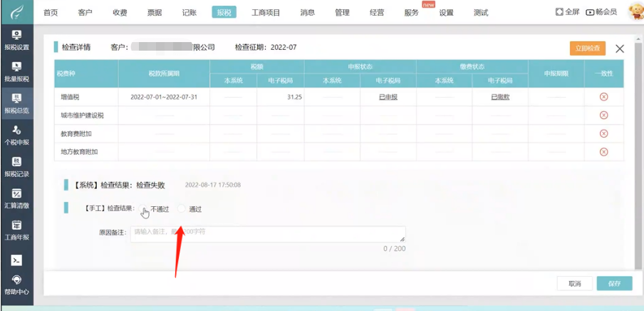
Task: Go to 汇算清缴 in sidebar
Action: click(16, 198)
